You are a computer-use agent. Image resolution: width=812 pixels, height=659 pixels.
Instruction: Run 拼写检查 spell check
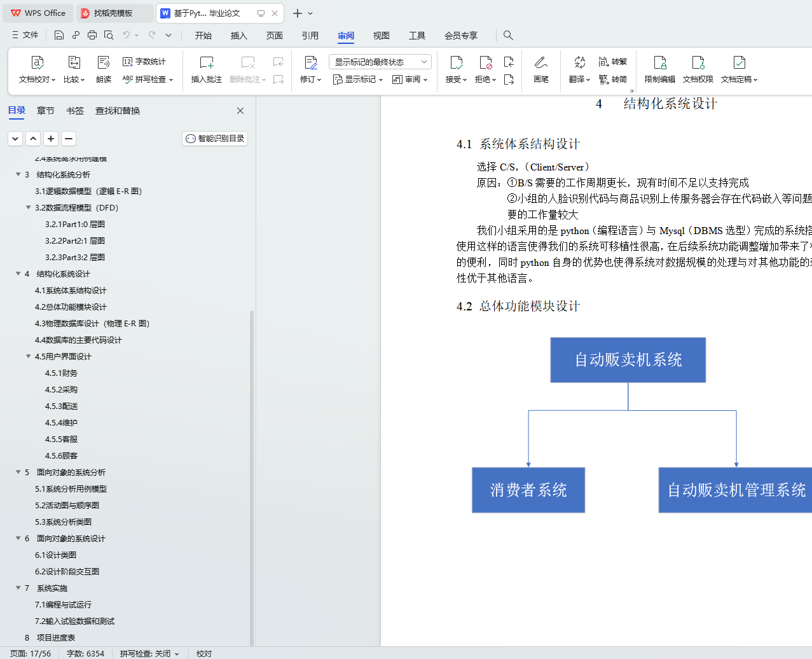[148, 80]
